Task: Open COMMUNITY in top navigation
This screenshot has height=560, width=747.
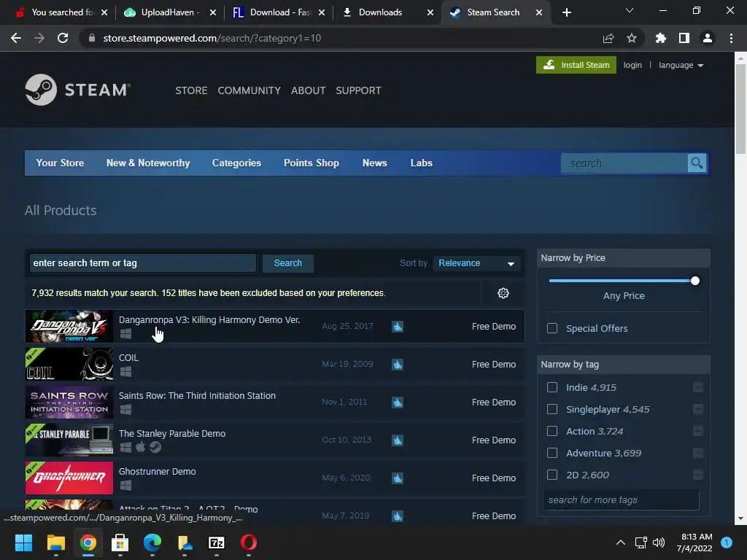Action: coord(249,90)
